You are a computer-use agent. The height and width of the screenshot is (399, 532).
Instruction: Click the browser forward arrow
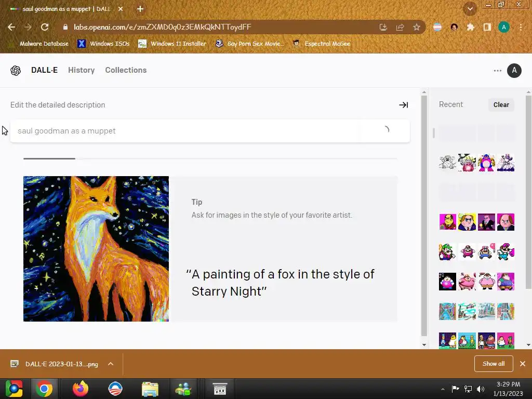tap(28, 27)
